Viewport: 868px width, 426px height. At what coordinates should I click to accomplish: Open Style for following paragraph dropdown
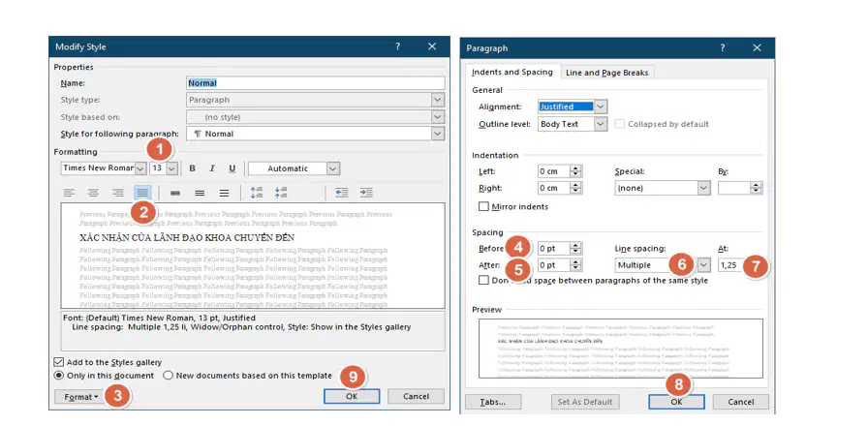click(438, 134)
